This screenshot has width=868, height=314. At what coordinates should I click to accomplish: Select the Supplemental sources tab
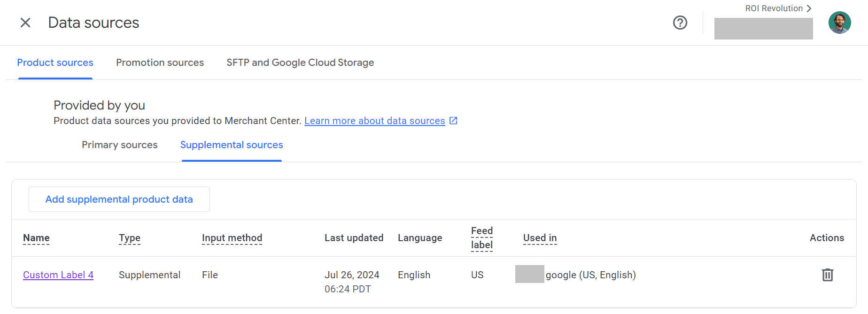[x=232, y=145]
